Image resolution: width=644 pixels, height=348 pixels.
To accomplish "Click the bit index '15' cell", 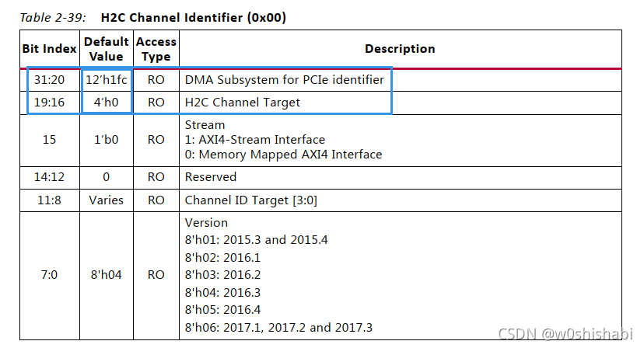I will (x=49, y=140).
